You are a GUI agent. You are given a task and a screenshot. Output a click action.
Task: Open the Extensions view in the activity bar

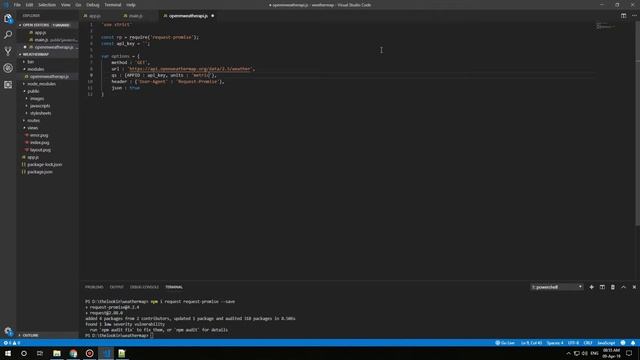coord(8,84)
